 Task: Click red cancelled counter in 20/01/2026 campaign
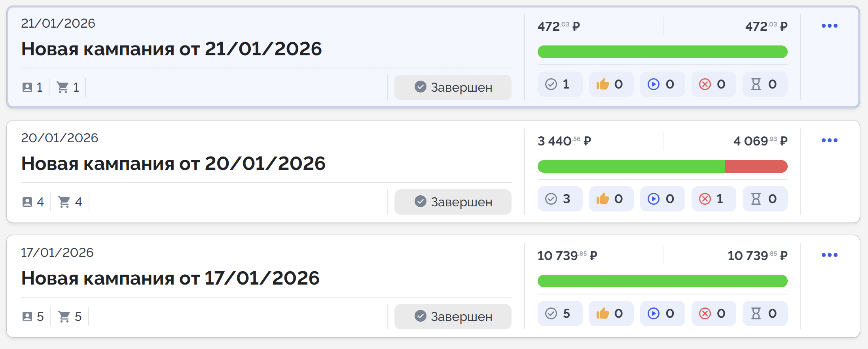713,199
